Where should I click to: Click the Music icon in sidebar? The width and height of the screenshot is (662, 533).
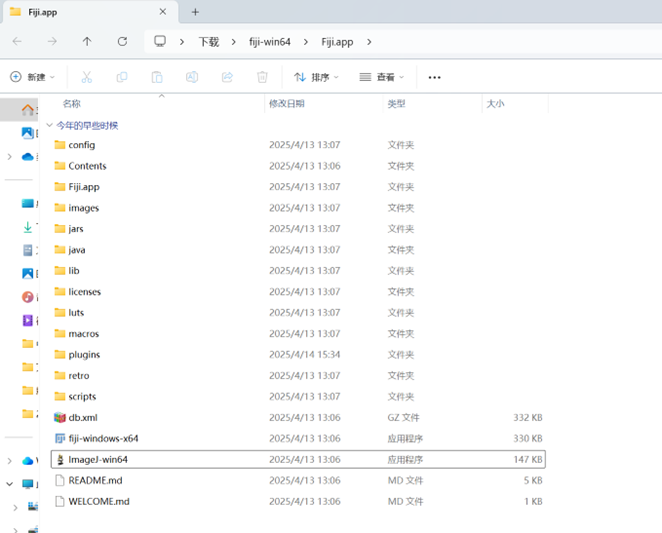click(27, 297)
